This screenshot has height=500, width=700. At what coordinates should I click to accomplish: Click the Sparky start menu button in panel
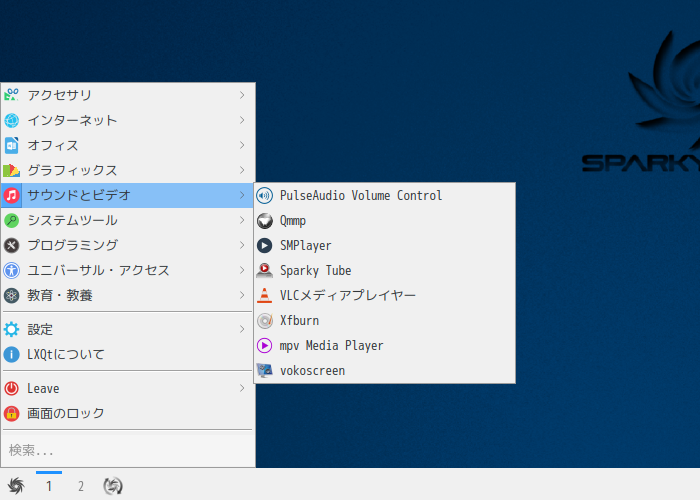click(16, 486)
